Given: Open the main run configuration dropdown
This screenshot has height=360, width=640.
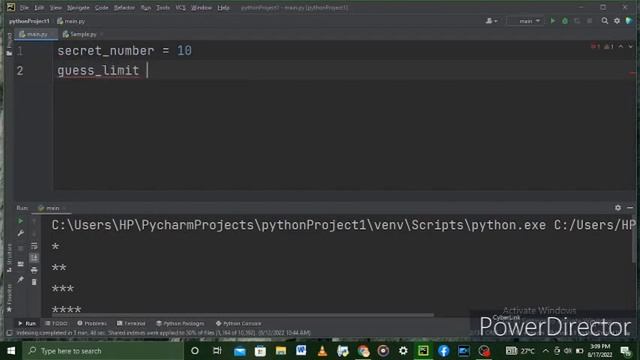Looking at the screenshot, I should coord(526,21).
